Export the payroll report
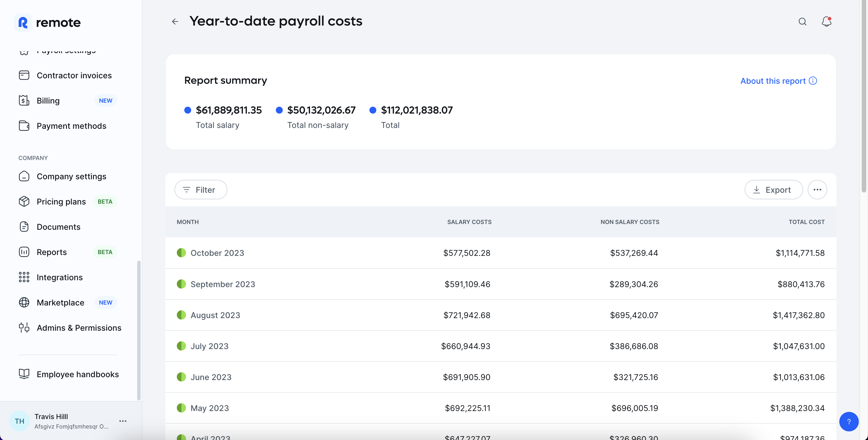The image size is (868, 440). [x=773, y=190]
